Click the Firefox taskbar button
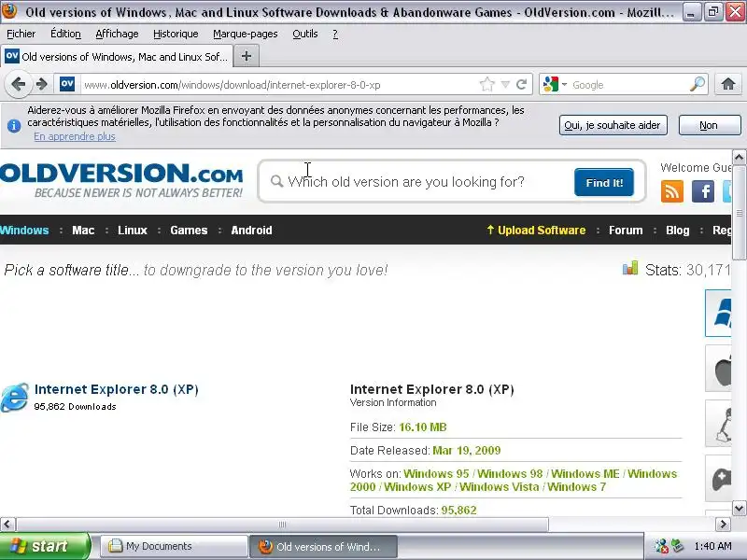Image resolution: width=747 pixels, height=560 pixels. [323, 546]
